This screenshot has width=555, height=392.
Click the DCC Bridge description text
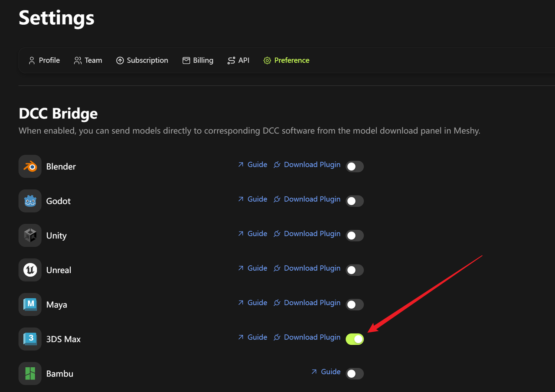(x=249, y=131)
